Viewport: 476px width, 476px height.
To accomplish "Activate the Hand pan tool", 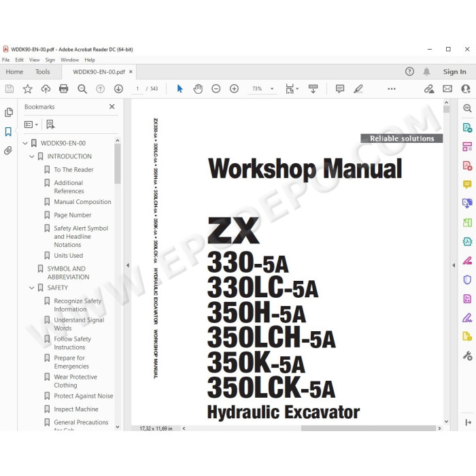I will pos(198,88).
